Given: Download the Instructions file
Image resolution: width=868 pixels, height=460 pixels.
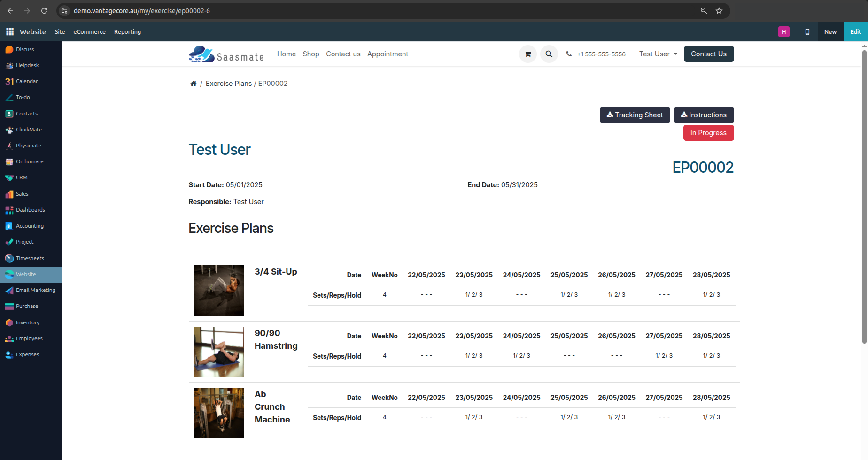Looking at the screenshot, I should click(704, 115).
